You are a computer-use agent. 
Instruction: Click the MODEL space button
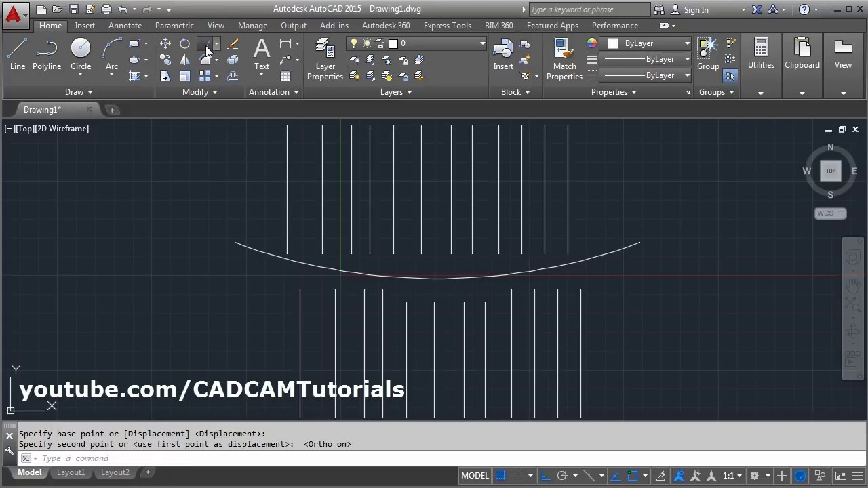point(475,476)
